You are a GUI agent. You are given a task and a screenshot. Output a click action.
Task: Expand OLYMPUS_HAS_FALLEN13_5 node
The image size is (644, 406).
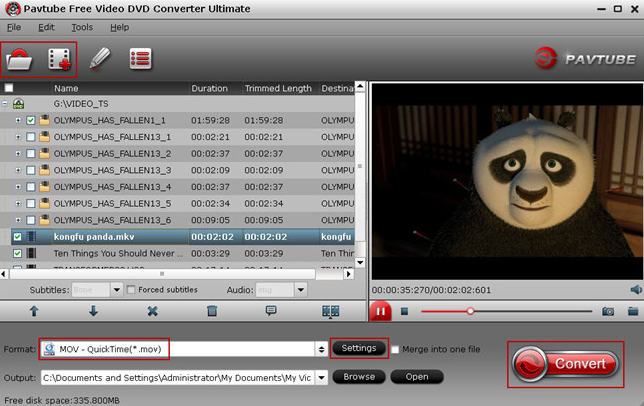click(18, 203)
